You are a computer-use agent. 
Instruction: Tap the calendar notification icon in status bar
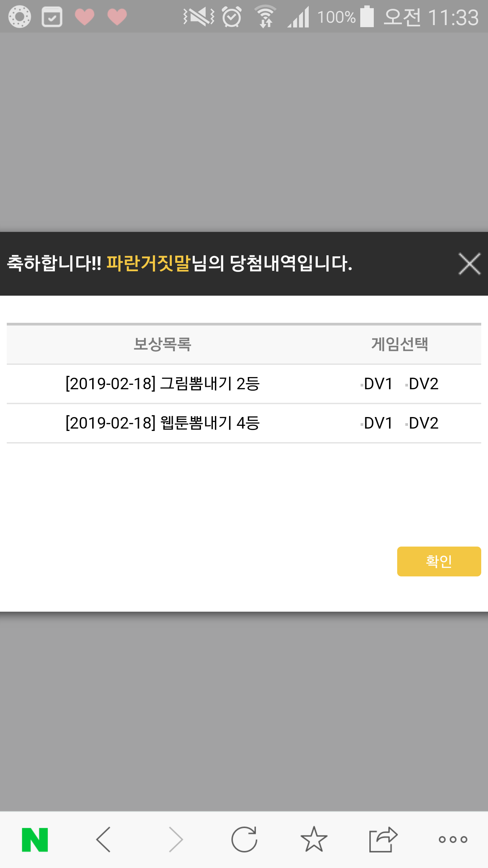coord(52,17)
